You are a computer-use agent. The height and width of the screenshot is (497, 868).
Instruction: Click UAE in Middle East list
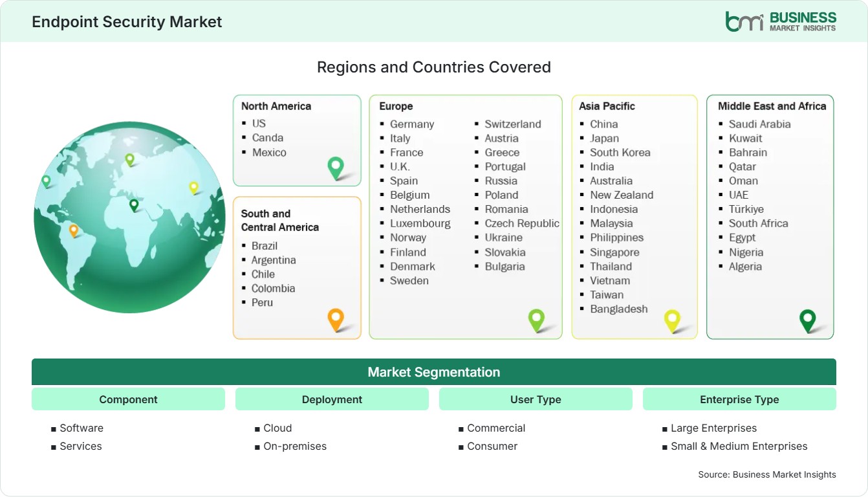tap(739, 195)
